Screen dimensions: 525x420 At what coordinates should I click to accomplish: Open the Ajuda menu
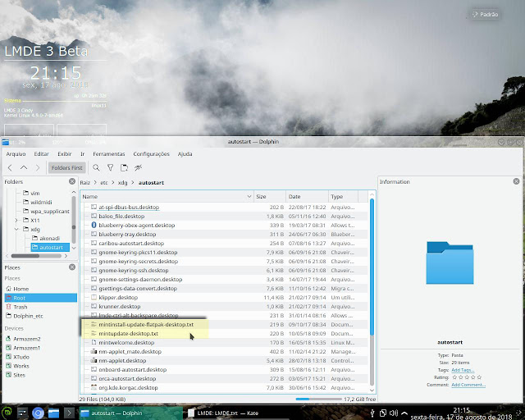point(185,154)
